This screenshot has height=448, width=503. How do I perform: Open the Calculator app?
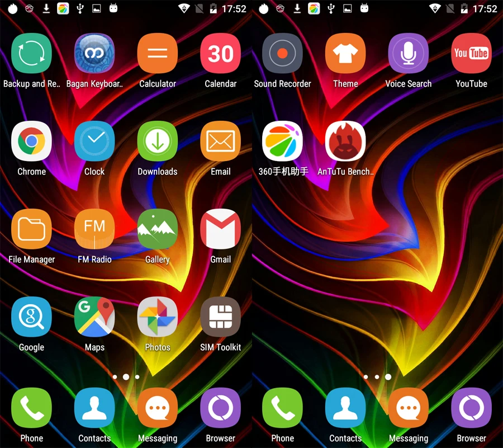158,53
